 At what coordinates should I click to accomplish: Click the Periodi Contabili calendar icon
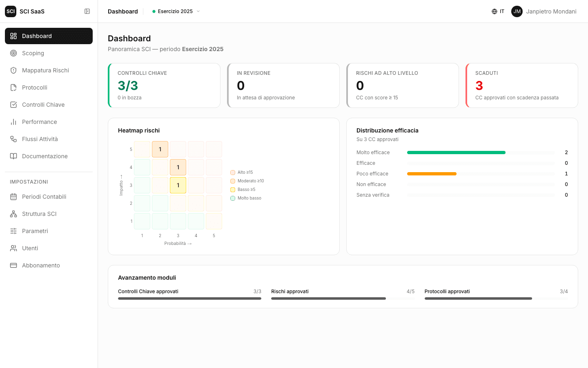tap(13, 197)
